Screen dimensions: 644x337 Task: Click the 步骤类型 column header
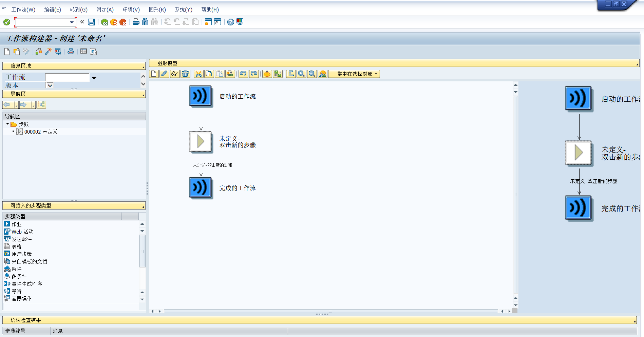pyautogui.click(x=62, y=216)
